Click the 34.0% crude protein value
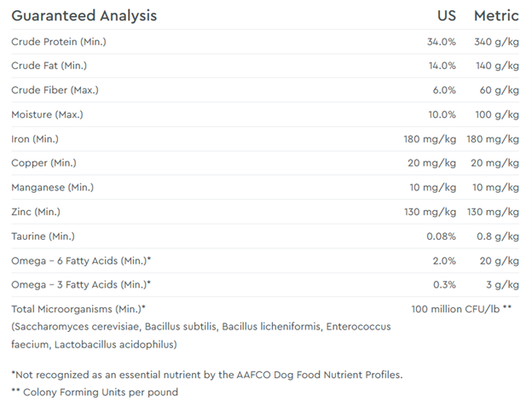This screenshot has width=532, height=402. (x=442, y=42)
